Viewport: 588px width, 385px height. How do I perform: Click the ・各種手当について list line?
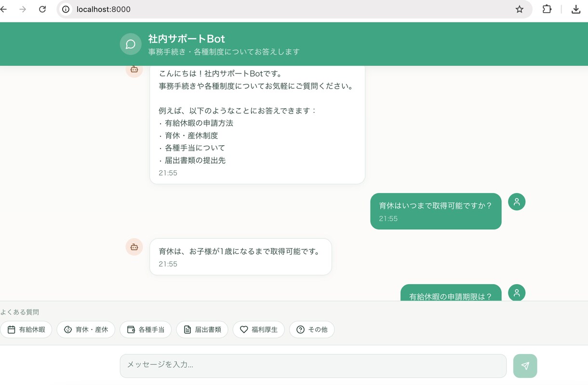(192, 148)
